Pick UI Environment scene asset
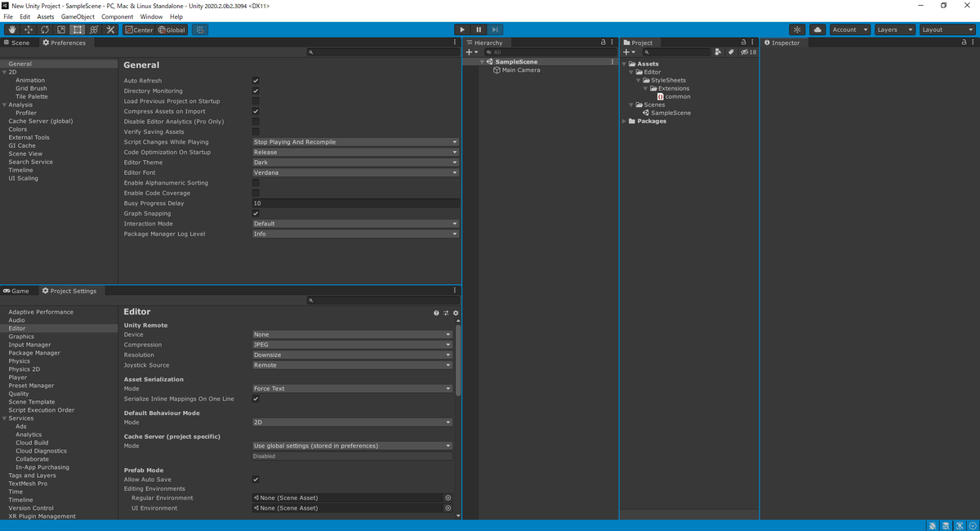The image size is (980, 531). pyautogui.click(x=448, y=508)
